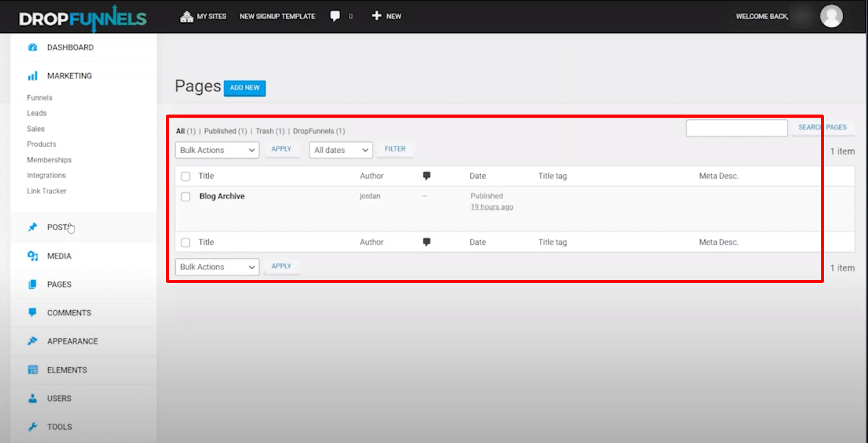This screenshot has width=868, height=443.
Task: Tick the select-all checkbox in table header
Action: (185, 176)
